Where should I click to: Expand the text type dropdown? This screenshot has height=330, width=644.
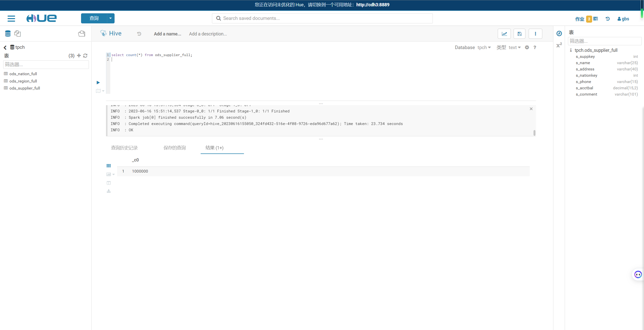tap(515, 48)
